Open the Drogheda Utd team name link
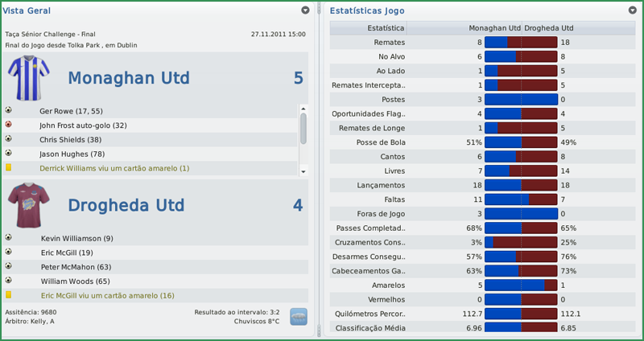Image resolution: width=644 pixels, height=341 pixels. pyautogui.click(x=128, y=205)
